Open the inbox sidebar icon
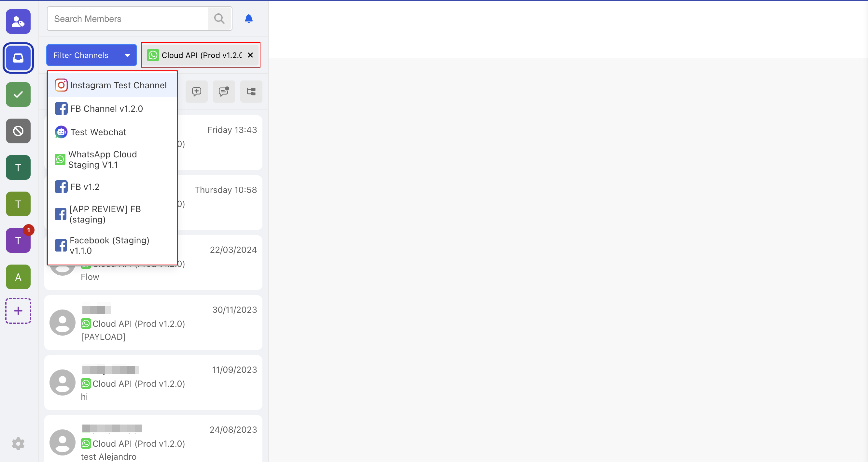Screen dimensions: 868x462 pyautogui.click(x=18, y=58)
